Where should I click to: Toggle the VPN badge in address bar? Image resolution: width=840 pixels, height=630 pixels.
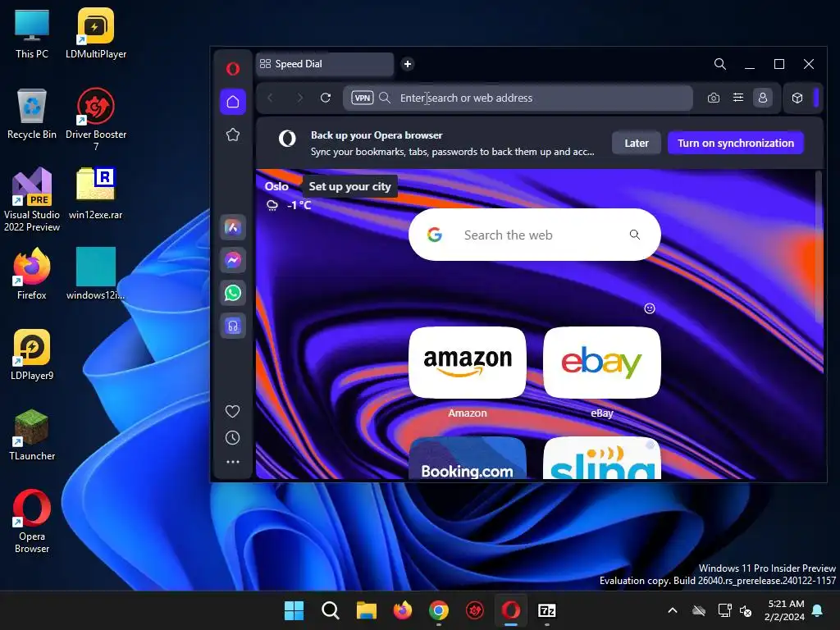tap(362, 98)
